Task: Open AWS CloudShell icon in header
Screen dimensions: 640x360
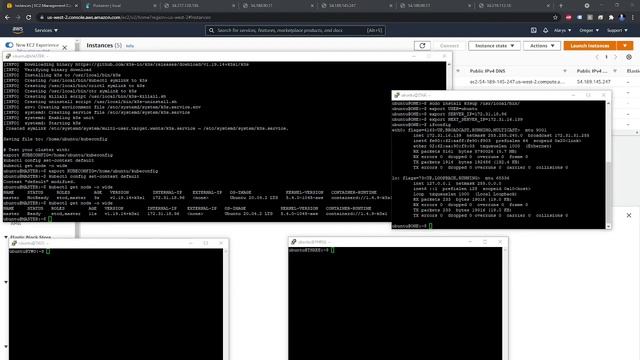Action: (x=533, y=30)
